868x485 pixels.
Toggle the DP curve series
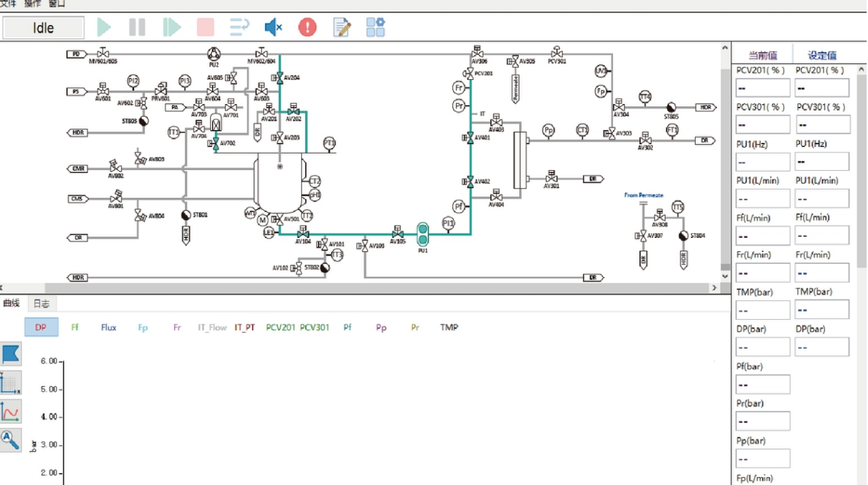pyautogui.click(x=41, y=327)
